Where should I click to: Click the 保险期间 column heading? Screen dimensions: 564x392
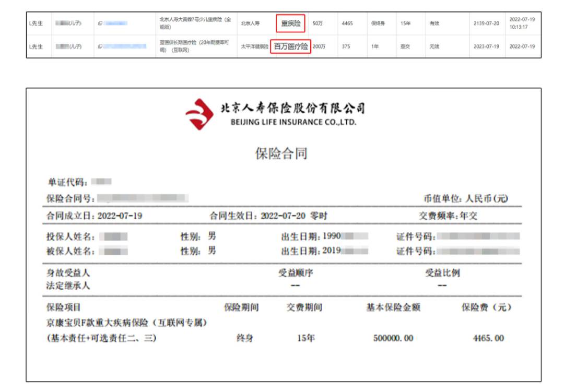click(241, 307)
